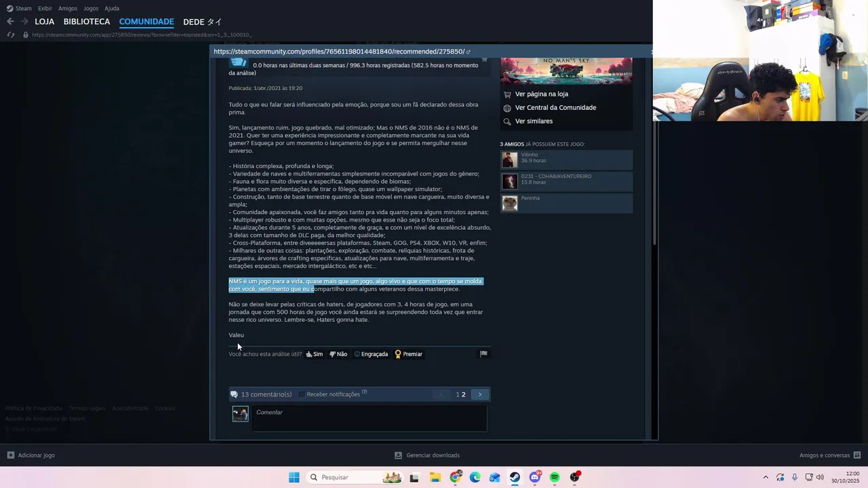Open the popup's profile URL link
The width and height of the screenshot is (868, 488).
pos(339,52)
